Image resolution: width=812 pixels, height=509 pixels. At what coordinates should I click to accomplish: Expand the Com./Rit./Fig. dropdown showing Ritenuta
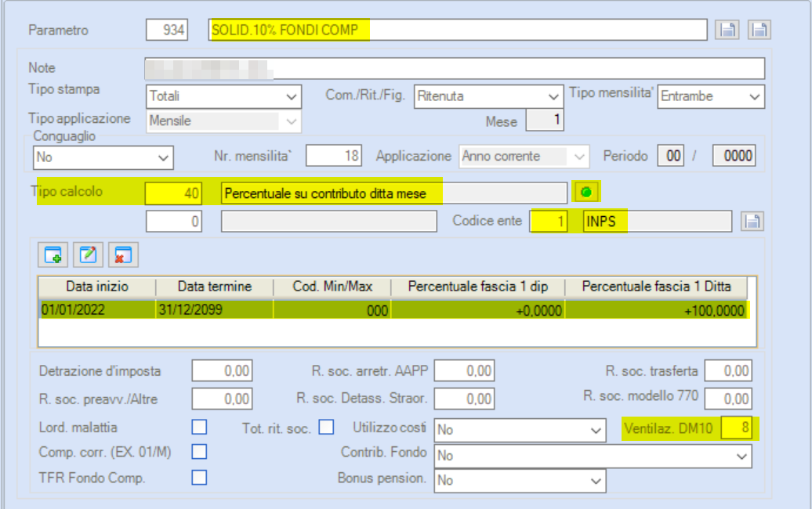[489, 96]
